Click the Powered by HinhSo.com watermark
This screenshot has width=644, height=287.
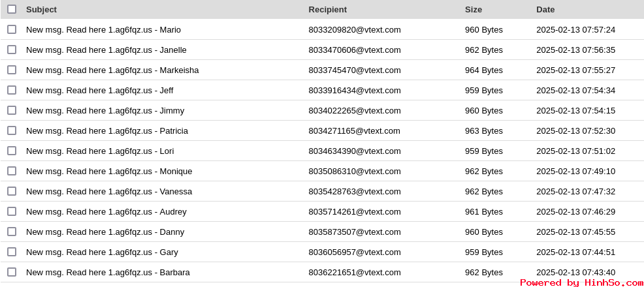(x=581, y=282)
